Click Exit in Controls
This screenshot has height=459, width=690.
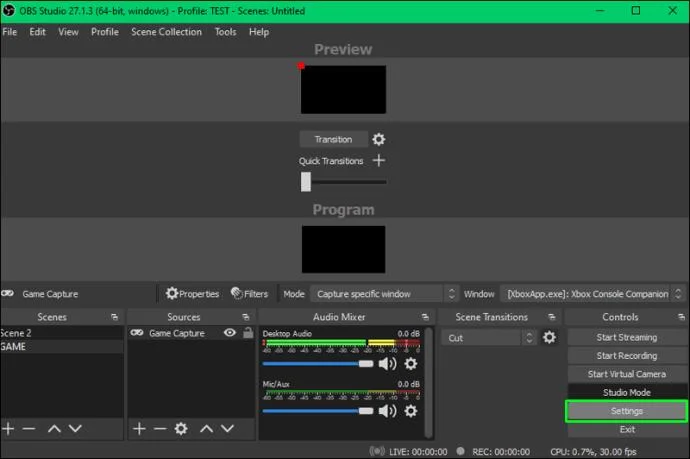coord(627,429)
